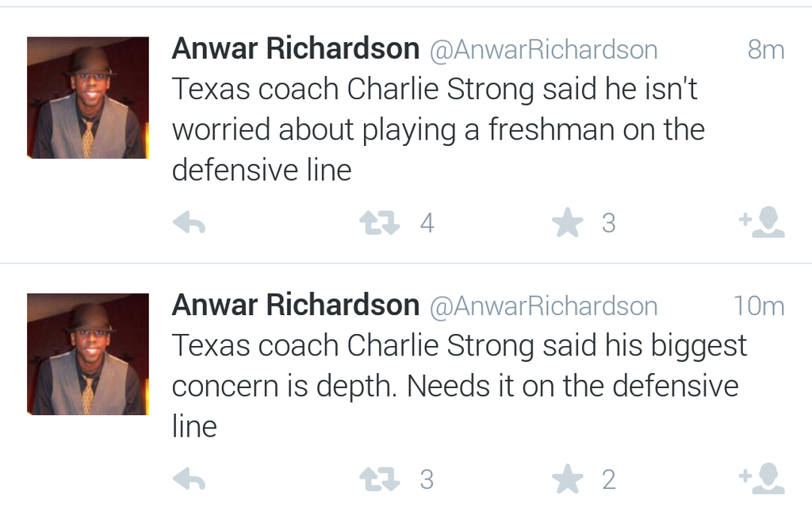812x519 pixels.
Task: View the retweet count 4 on the top tweet
Action: pos(427,224)
